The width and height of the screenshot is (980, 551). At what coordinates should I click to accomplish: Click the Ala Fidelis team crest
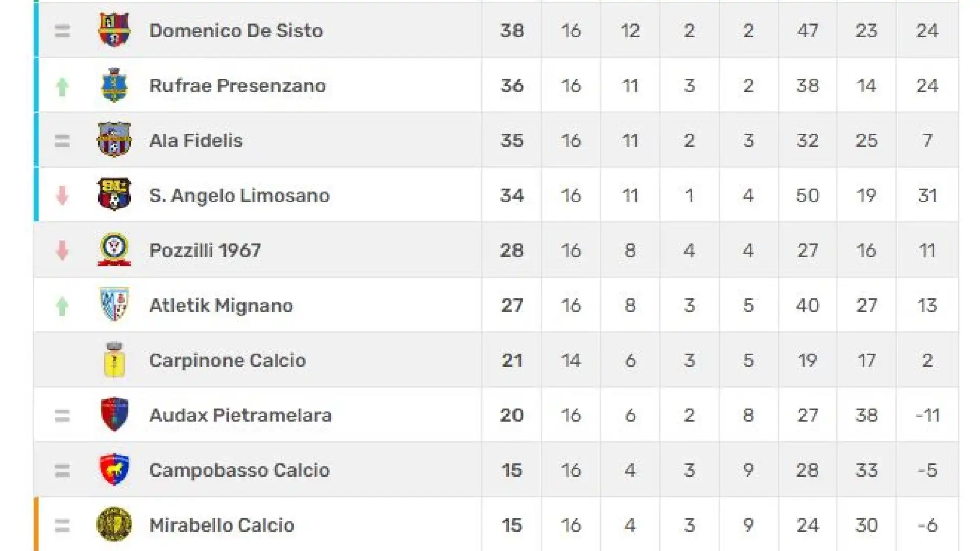114,140
